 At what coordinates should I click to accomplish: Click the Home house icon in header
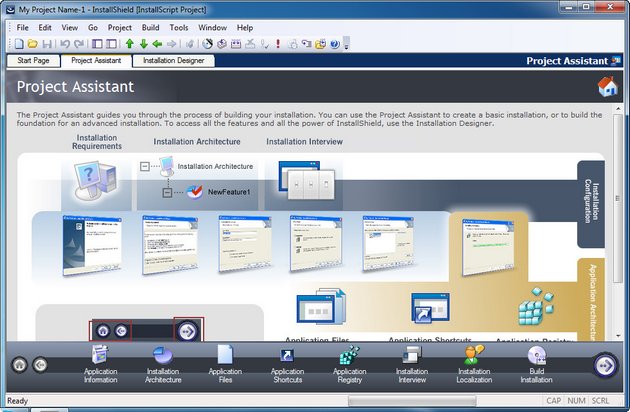click(x=607, y=87)
